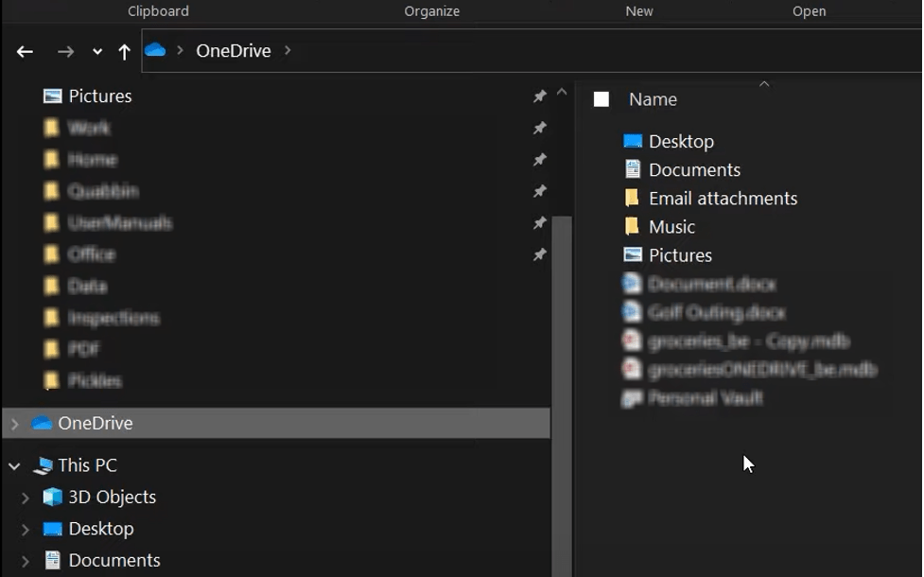This screenshot has height=577, width=924.
Task: Select This PC in navigation pane
Action: (x=87, y=465)
